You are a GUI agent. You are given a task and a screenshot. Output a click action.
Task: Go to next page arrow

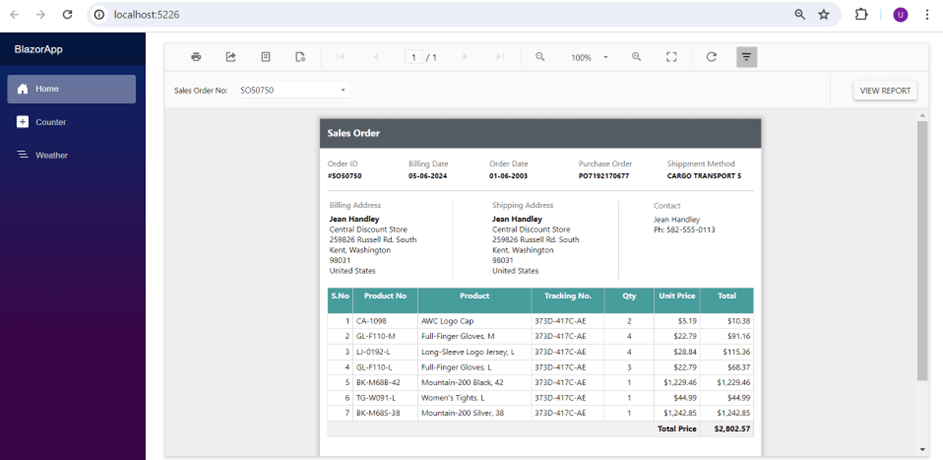pos(465,57)
